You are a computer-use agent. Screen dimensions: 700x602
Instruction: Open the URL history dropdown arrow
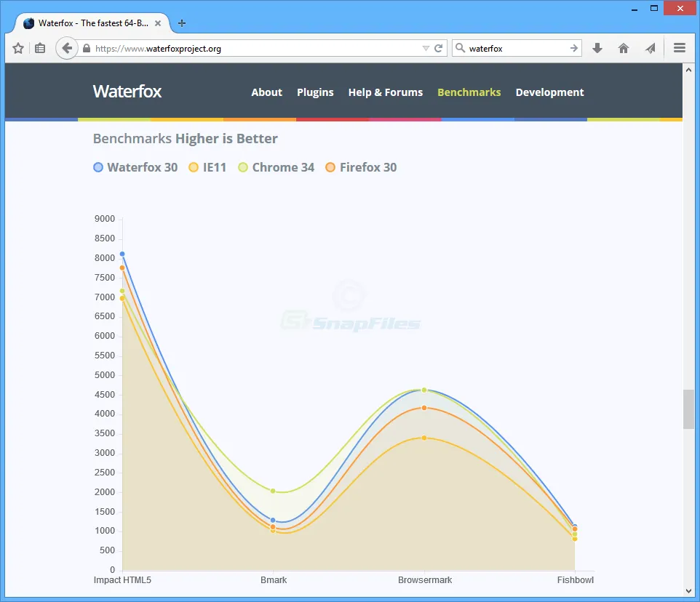(x=426, y=48)
